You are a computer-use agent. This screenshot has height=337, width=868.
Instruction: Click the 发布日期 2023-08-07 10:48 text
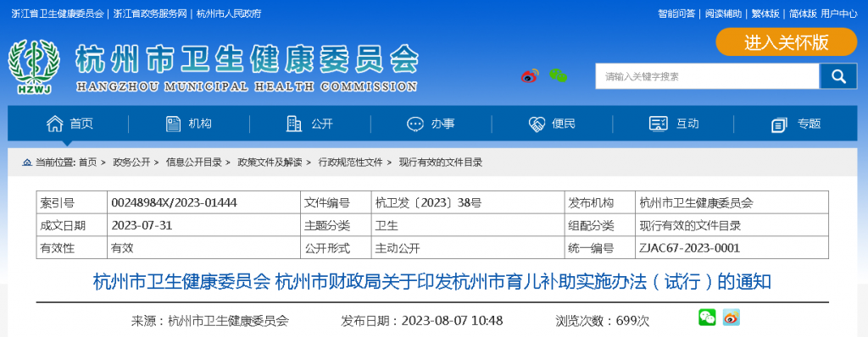pos(422,320)
